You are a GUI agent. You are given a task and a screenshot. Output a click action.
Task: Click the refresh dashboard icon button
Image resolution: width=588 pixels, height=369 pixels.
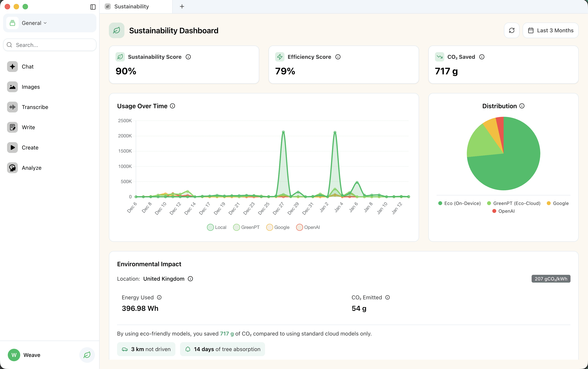tap(511, 31)
